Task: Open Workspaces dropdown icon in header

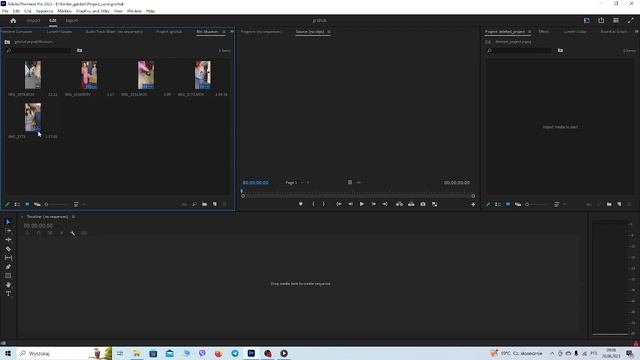Action: point(587,20)
